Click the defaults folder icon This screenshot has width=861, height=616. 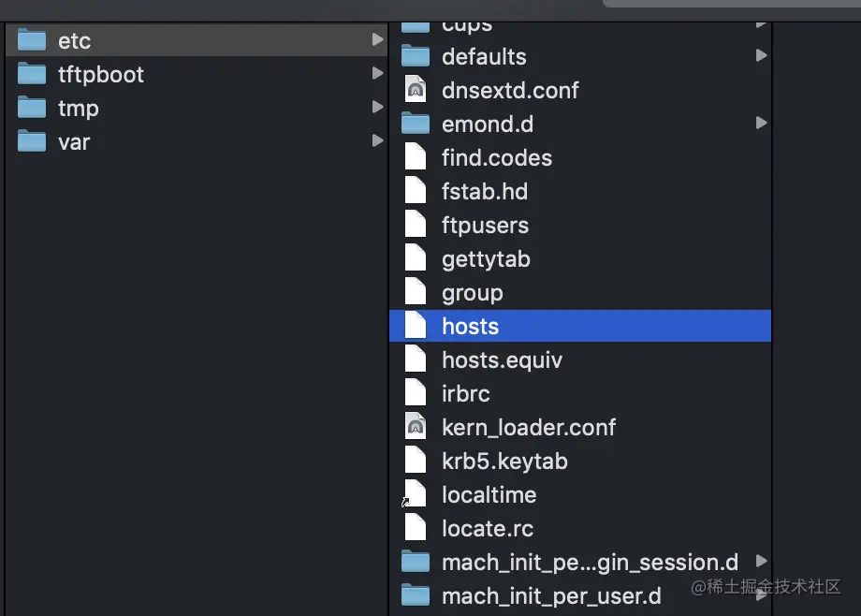coord(416,56)
